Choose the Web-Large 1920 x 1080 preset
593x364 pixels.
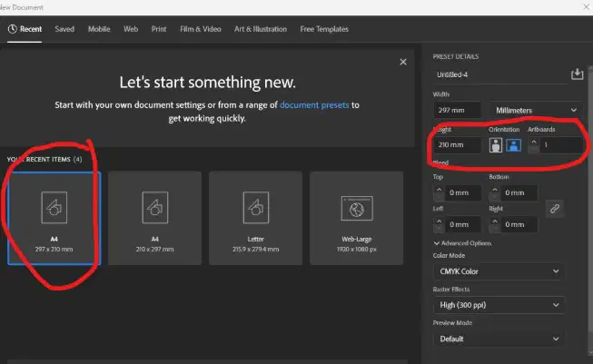[356, 219]
